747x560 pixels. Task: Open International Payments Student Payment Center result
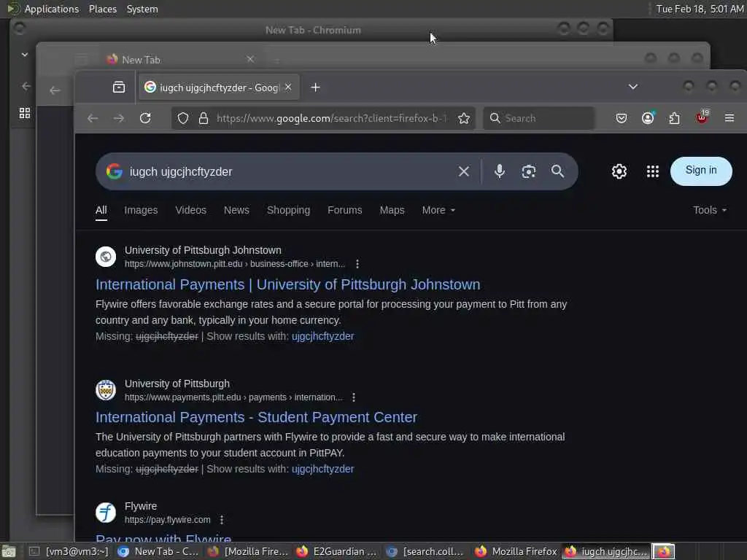point(256,417)
